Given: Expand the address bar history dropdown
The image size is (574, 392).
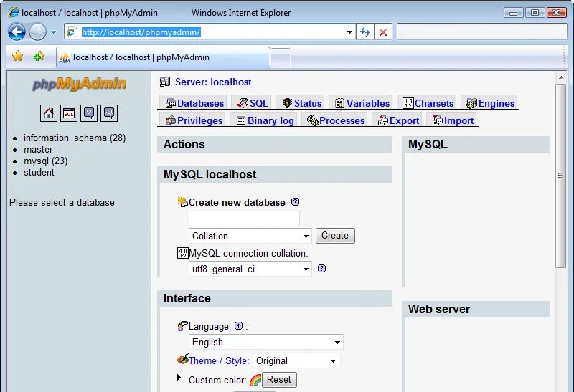Looking at the screenshot, I should [349, 32].
